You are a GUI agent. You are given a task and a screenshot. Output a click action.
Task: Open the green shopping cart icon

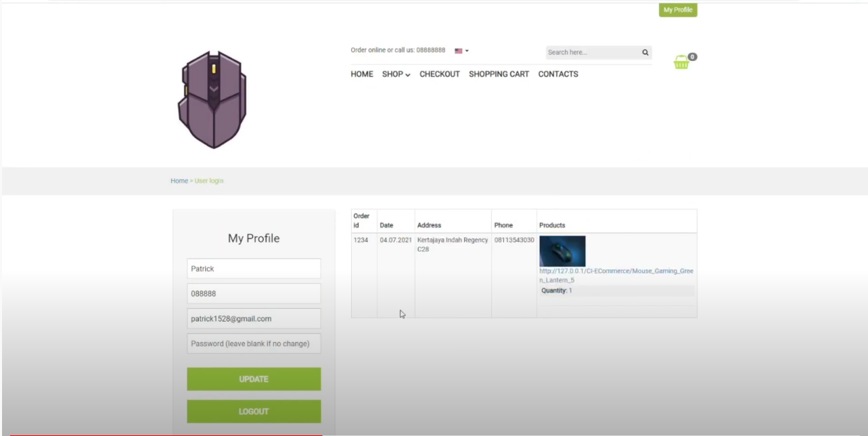pos(682,62)
